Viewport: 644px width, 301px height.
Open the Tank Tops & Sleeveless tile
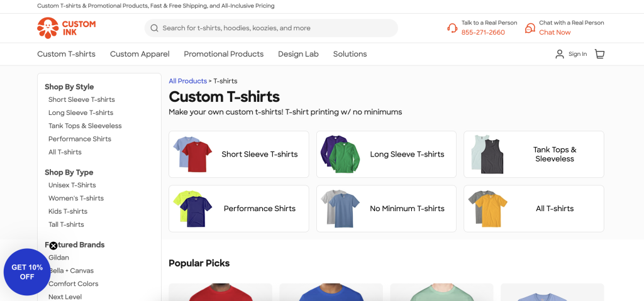pyautogui.click(x=533, y=155)
